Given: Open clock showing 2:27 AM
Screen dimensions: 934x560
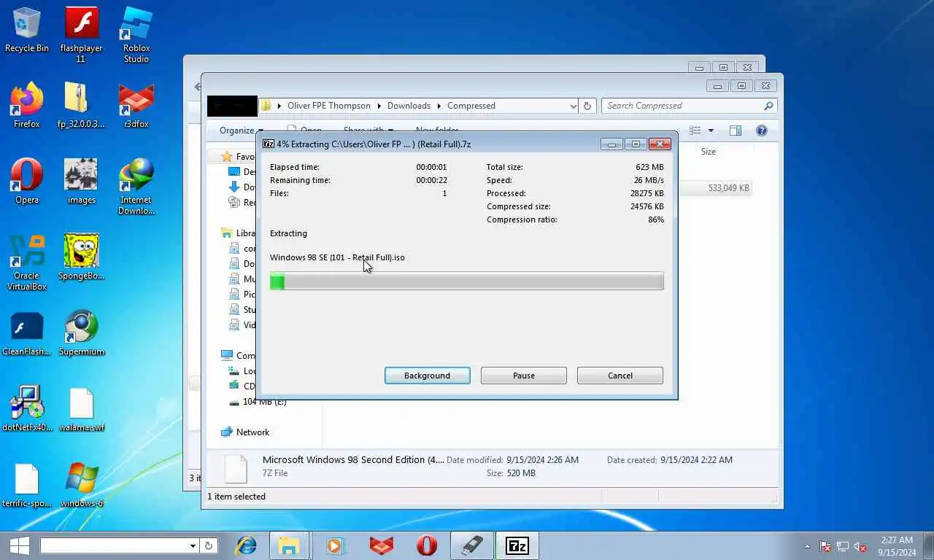Looking at the screenshot, I should [x=897, y=546].
